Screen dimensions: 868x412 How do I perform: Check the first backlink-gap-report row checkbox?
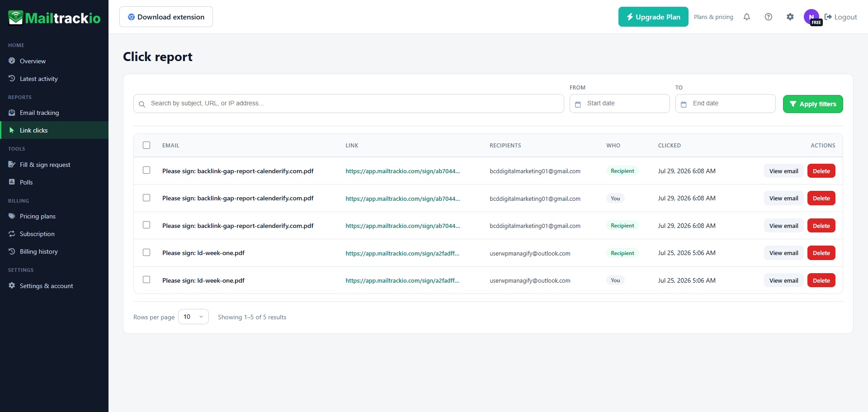click(x=146, y=170)
